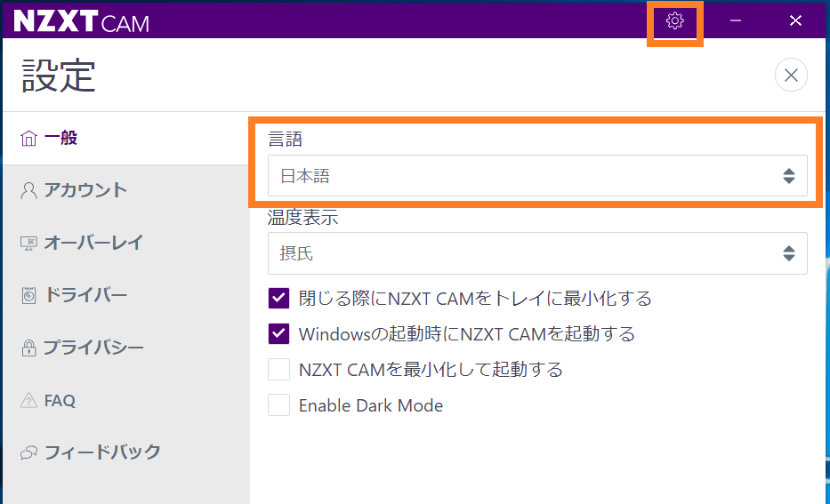Viewport: 830px width, 504px height.
Task: Close the 設定 panel with round X
Action: pyautogui.click(x=791, y=75)
